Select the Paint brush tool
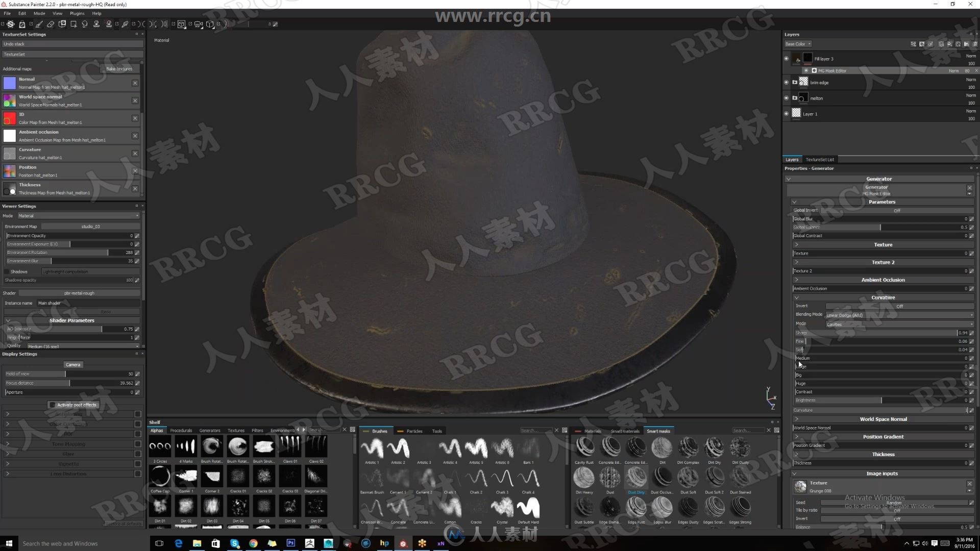Image resolution: width=980 pixels, height=551 pixels. coord(39,24)
